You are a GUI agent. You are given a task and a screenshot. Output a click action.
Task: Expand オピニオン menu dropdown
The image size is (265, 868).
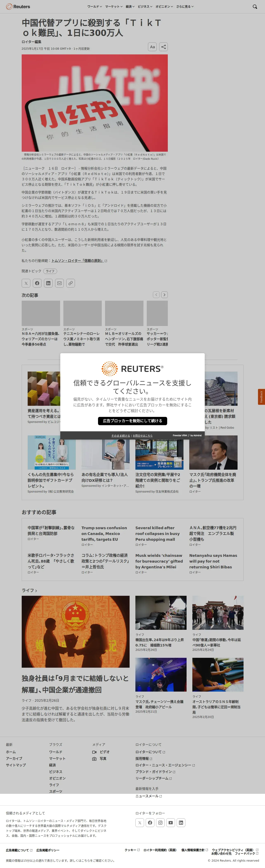click(x=164, y=6)
